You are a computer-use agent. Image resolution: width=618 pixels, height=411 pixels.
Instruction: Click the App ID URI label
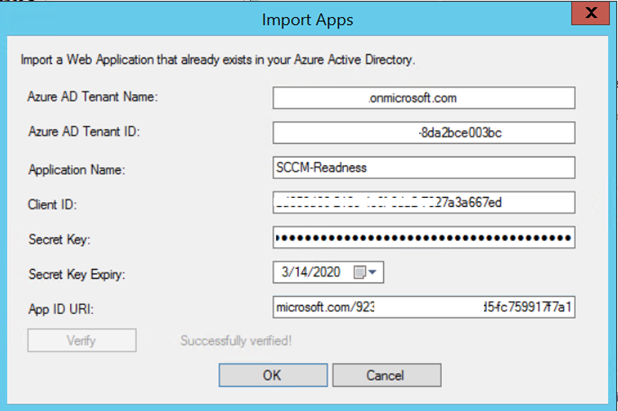coord(61,309)
